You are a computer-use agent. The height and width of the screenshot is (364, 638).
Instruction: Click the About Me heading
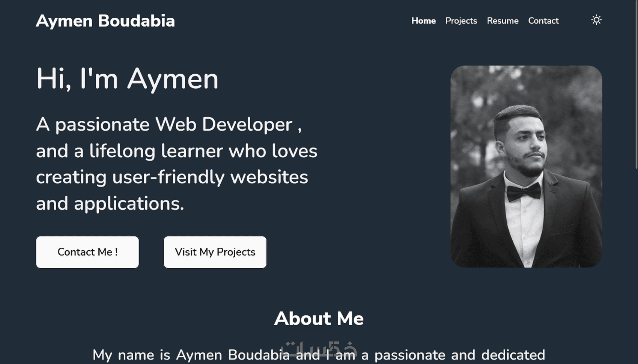[319, 319]
